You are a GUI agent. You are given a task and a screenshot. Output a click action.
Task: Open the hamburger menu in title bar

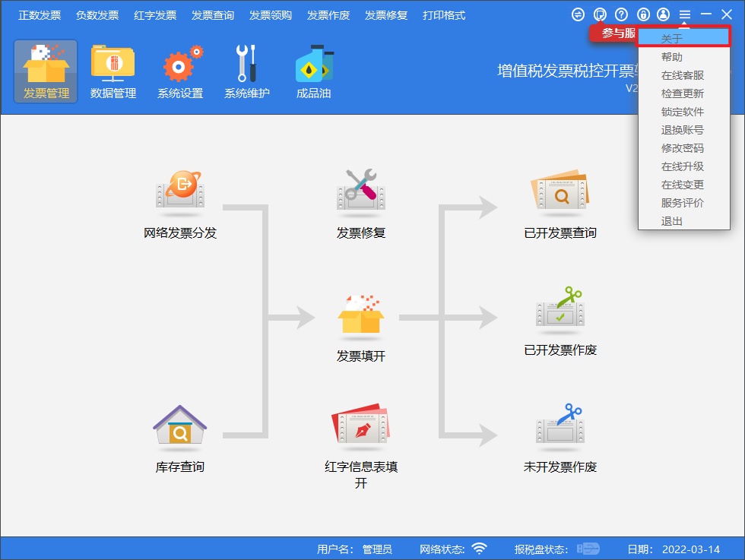(685, 13)
